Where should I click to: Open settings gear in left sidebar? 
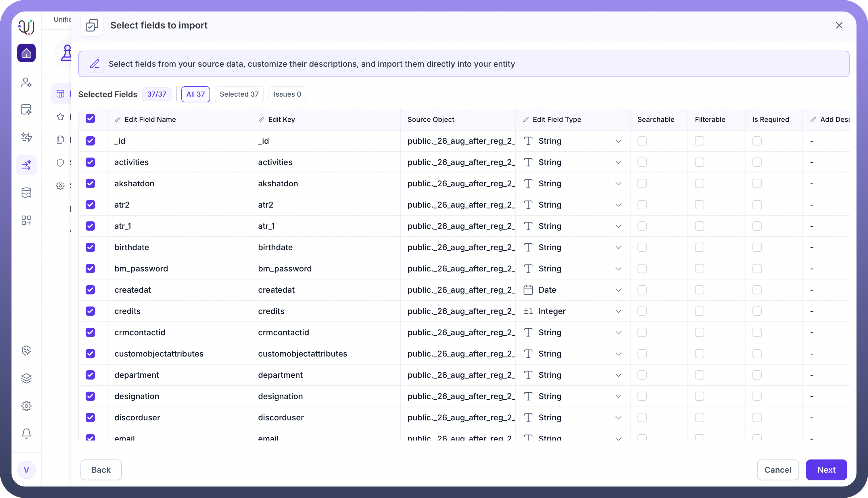(x=26, y=406)
